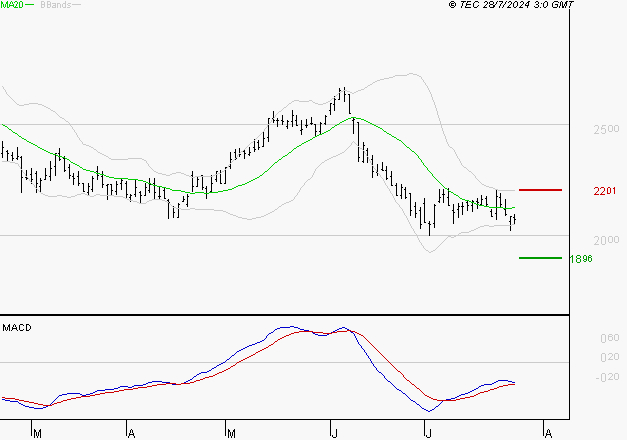Screen dimensions: 627x440
Task: Click the first M month tick label
Action: click(37, 434)
